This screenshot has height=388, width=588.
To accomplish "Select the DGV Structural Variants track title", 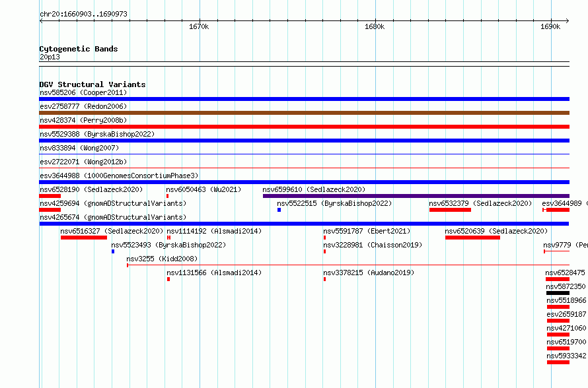I will coord(92,84).
